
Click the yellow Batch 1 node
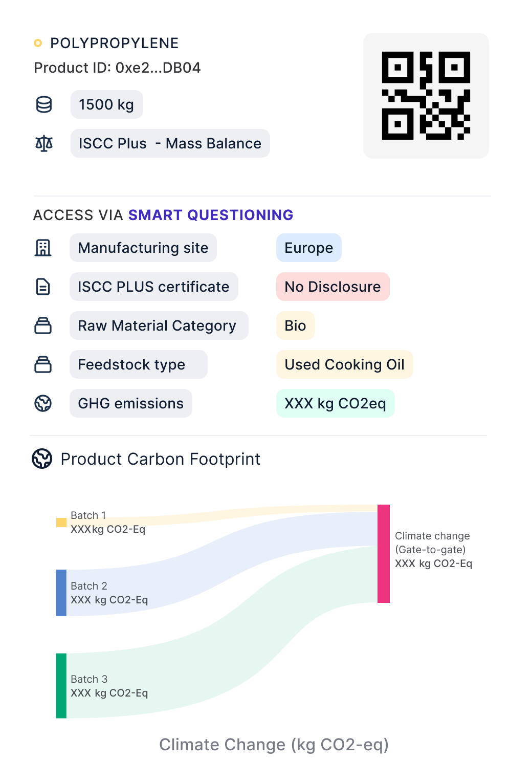tap(61, 523)
